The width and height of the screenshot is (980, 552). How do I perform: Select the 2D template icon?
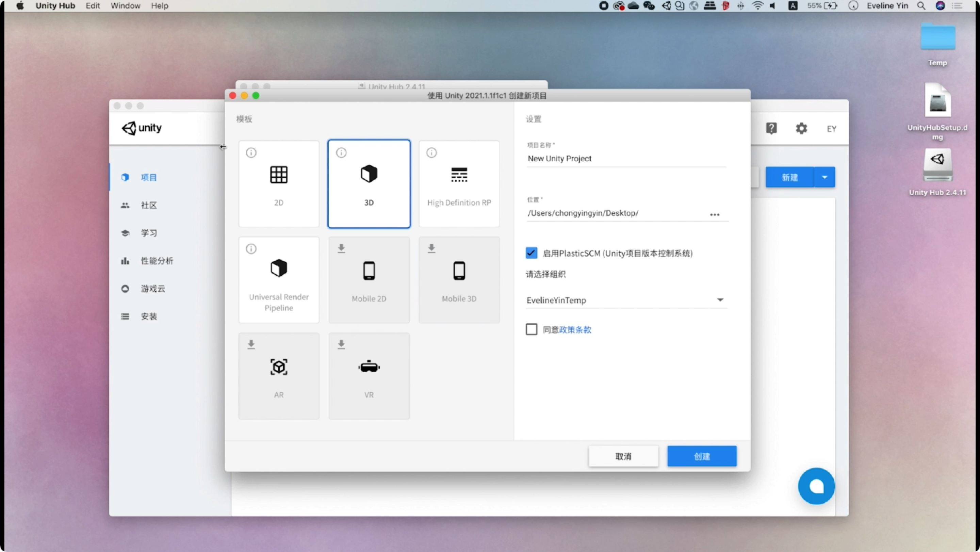(x=278, y=175)
